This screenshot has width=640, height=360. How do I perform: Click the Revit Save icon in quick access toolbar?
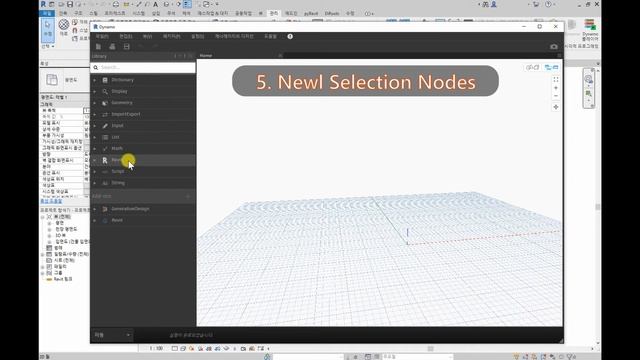[70, 4]
